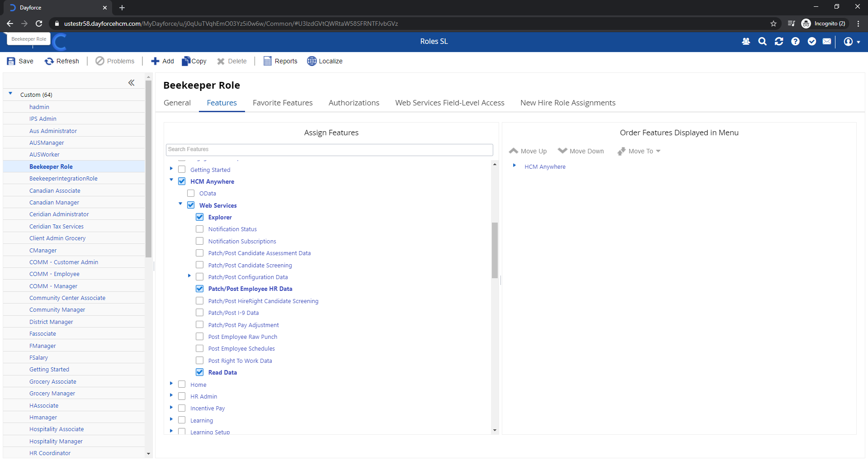Uncheck the HCM Anywhere checkbox
Image resolution: width=868 pixels, height=461 pixels.
[x=182, y=181]
